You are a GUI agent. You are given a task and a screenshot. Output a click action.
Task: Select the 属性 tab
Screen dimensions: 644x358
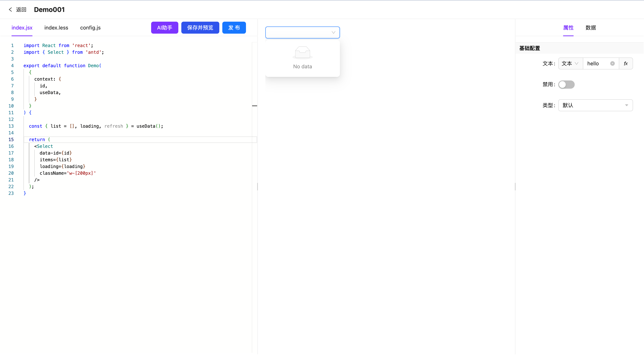click(568, 28)
